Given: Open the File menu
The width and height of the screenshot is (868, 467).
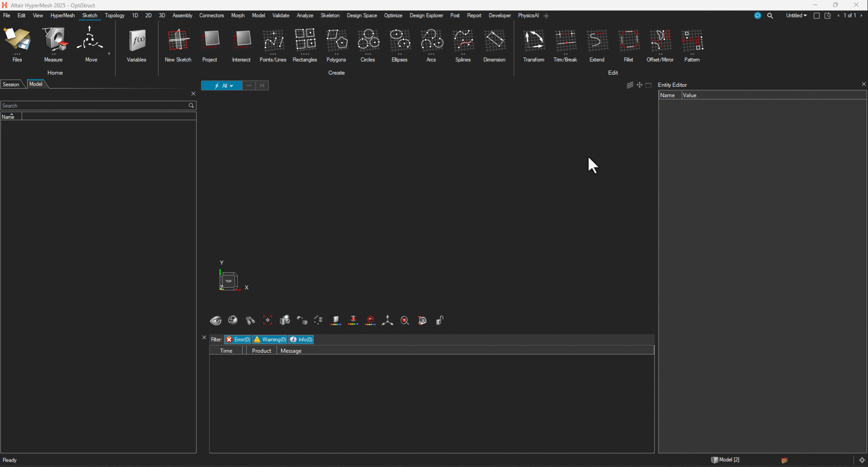Looking at the screenshot, I should [x=7, y=15].
